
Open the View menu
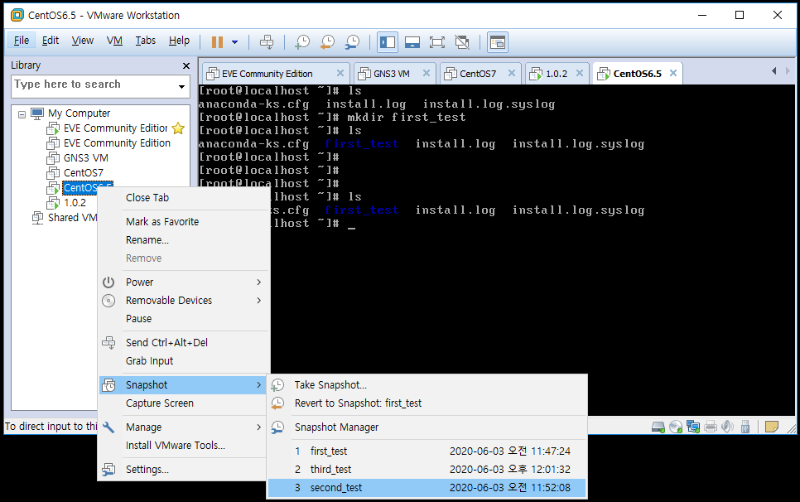83,40
